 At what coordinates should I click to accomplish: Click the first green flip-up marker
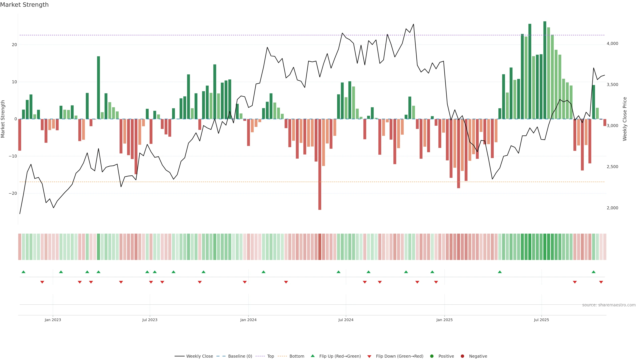click(x=23, y=272)
